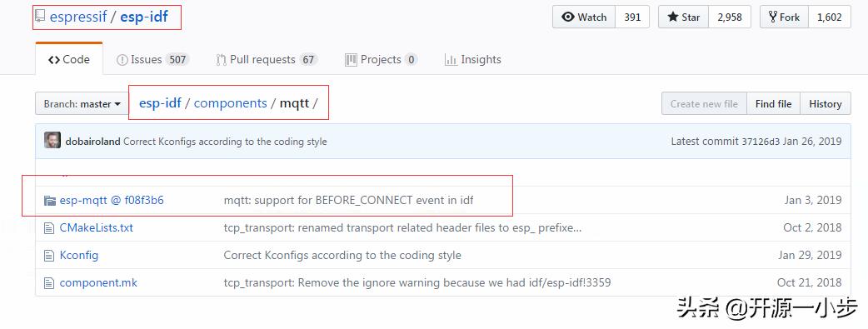This screenshot has height=329, width=868.
Task: Open the Kconfig file
Action: 79,256
